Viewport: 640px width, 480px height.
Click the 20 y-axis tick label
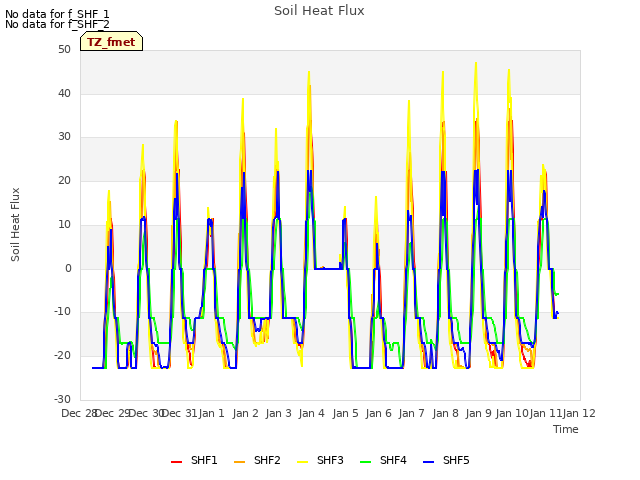[x=64, y=180]
